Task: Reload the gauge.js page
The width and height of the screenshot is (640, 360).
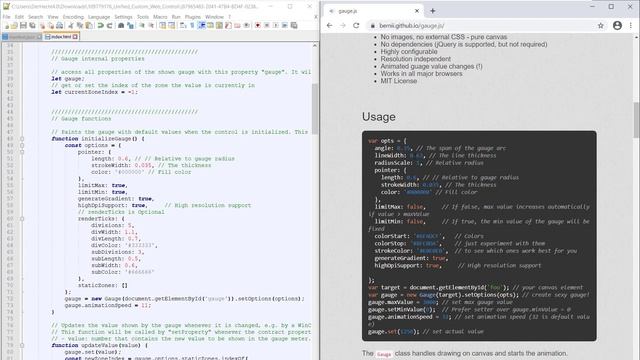Action: point(356,25)
